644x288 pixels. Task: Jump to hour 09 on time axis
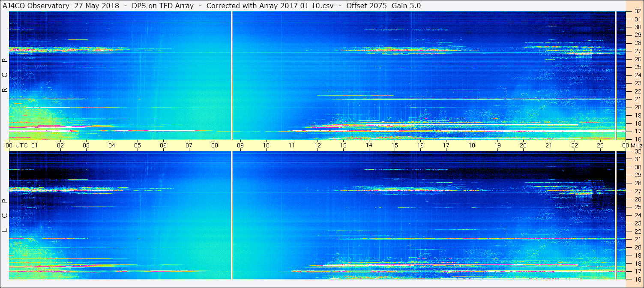point(240,145)
